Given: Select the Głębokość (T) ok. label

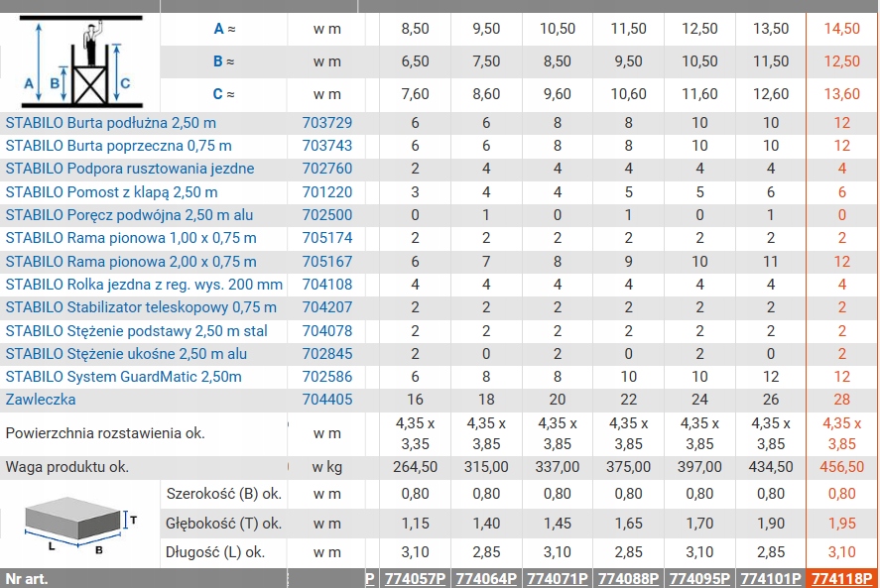Looking at the screenshot, I should click(223, 524).
